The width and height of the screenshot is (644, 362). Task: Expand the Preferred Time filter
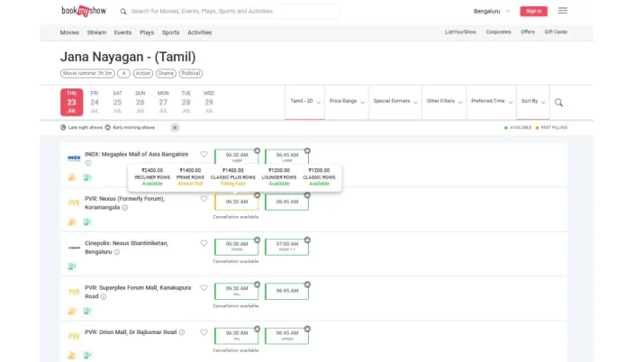pyautogui.click(x=492, y=102)
